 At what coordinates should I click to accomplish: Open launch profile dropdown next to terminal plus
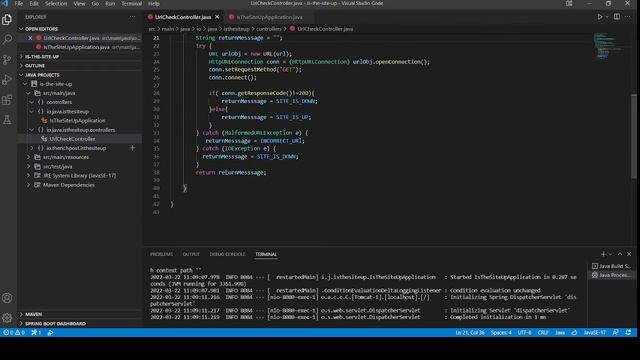610,254
